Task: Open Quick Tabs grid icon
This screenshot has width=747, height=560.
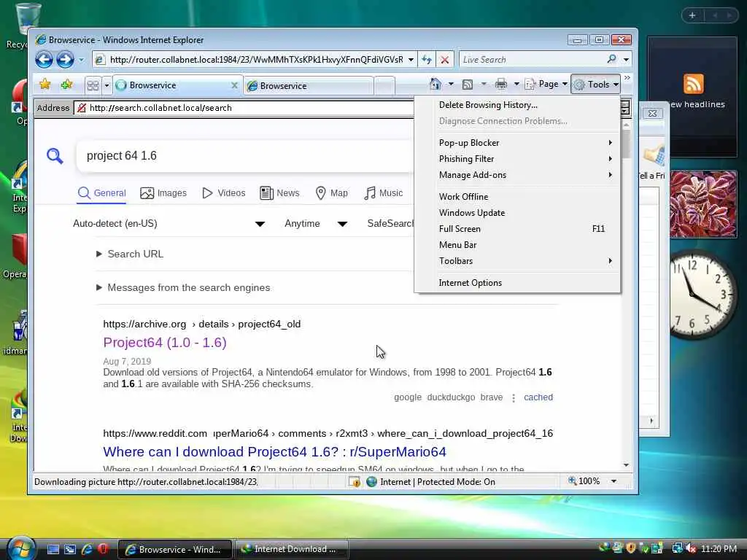Action: coord(93,85)
